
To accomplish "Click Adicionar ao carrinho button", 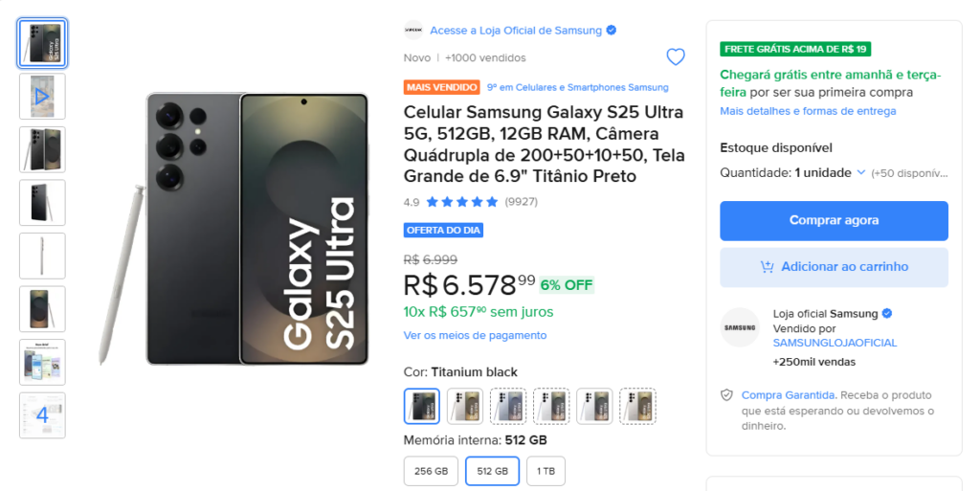I will tap(834, 267).
